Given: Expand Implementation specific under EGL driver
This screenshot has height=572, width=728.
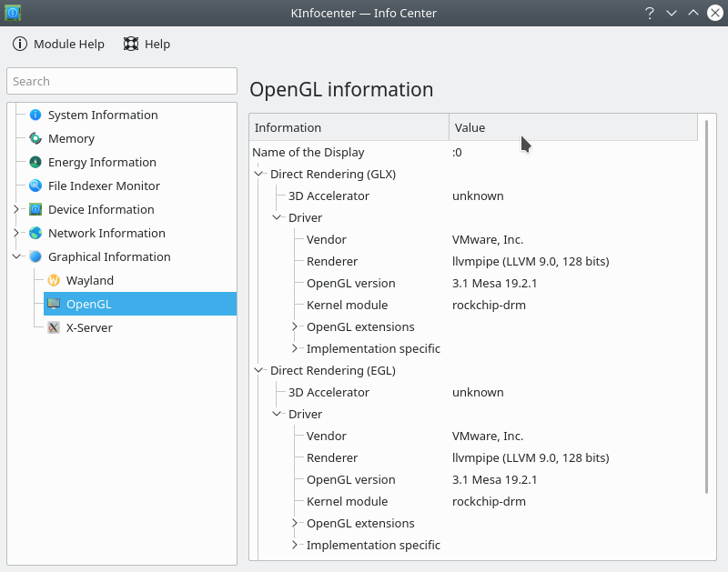Looking at the screenshot, I should point(295,545).
